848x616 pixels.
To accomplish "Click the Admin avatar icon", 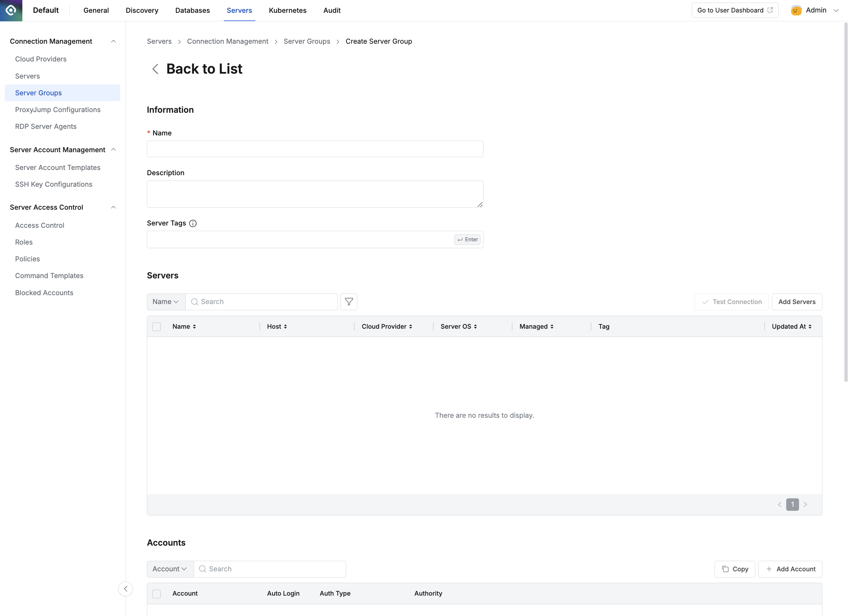I will pos(796,11).
